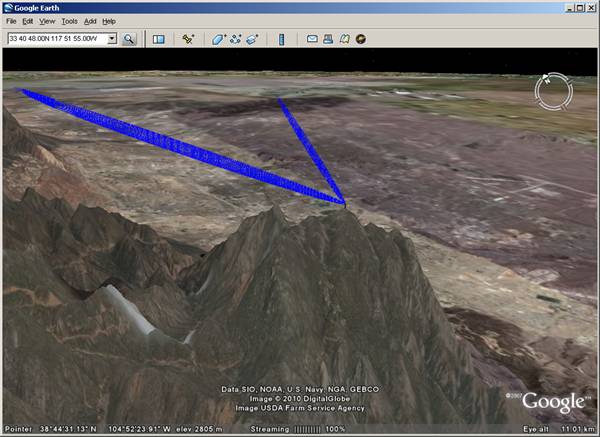Image resolution: width=600 pixels, height=437 pixels.
Task: Open the Edit menu
Action: [x=28, y=21]
